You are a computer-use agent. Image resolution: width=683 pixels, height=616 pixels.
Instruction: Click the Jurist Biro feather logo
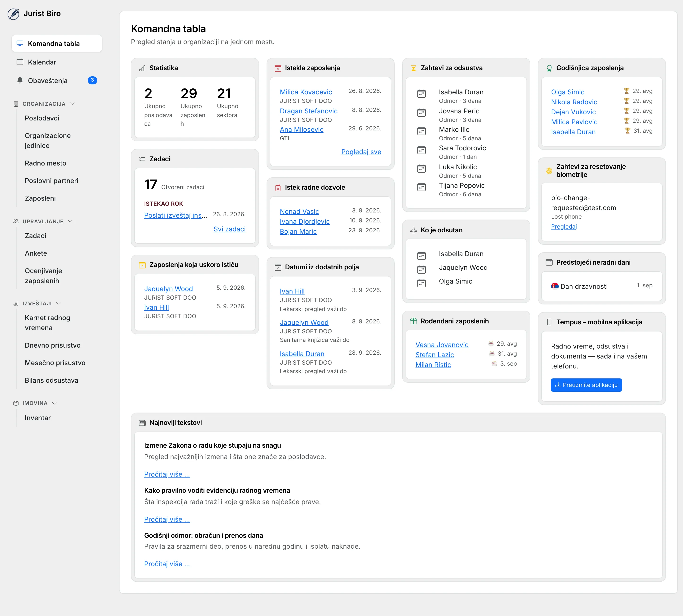click(x=14, y=14)
